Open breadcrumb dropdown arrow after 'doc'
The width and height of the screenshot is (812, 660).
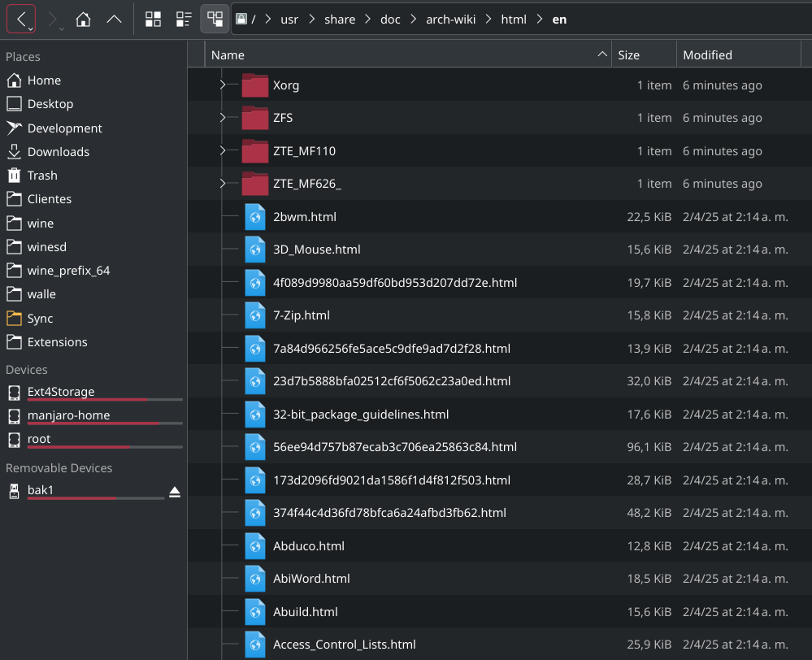click(x=413, y=20)
